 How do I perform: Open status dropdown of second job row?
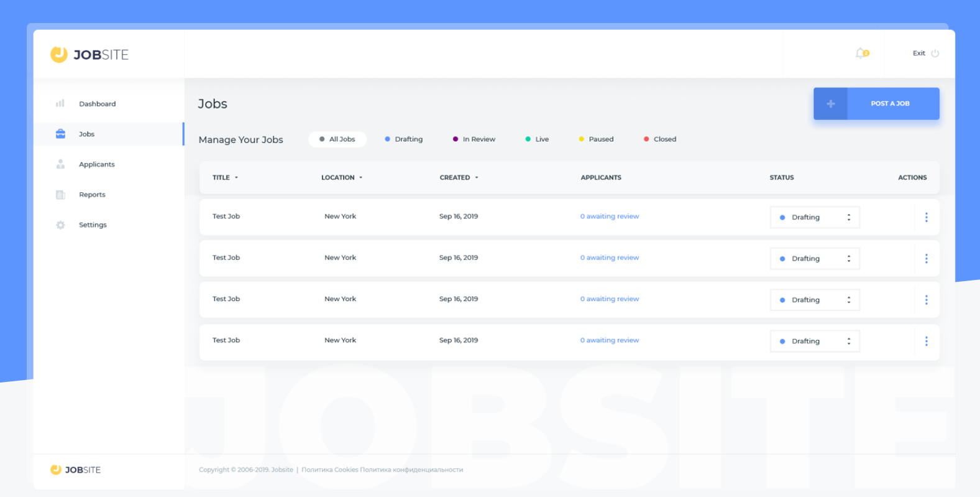click(815, 259)
